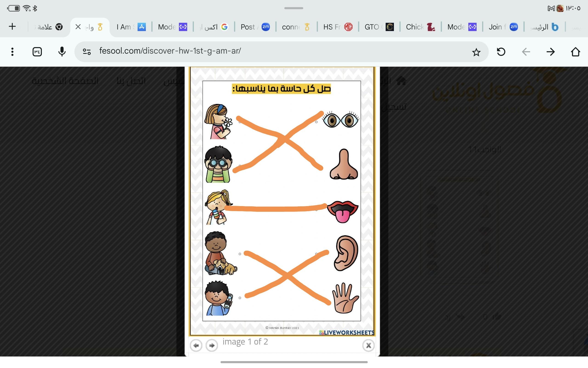Switch to the Chick tab
Screen dimensions: 588x368
coord(420,27)
